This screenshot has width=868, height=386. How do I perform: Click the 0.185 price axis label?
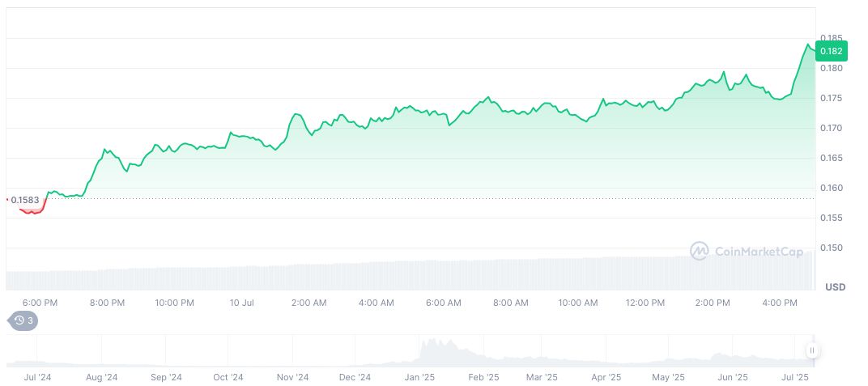(831, 38)
